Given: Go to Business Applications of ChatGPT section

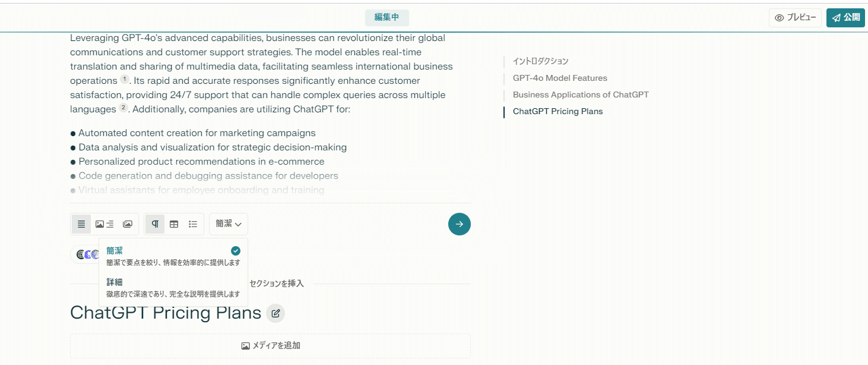Looking at the screenshot, I should [581, 95].
